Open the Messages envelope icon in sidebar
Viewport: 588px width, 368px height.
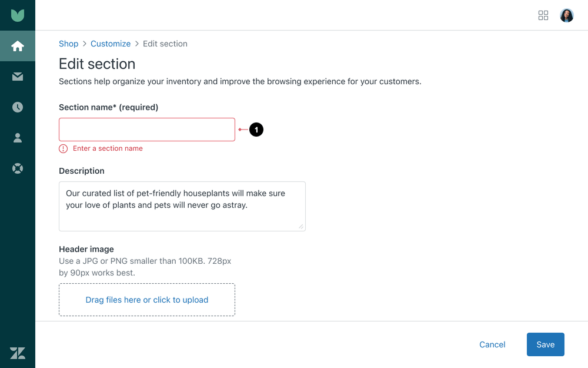(18, 77)
